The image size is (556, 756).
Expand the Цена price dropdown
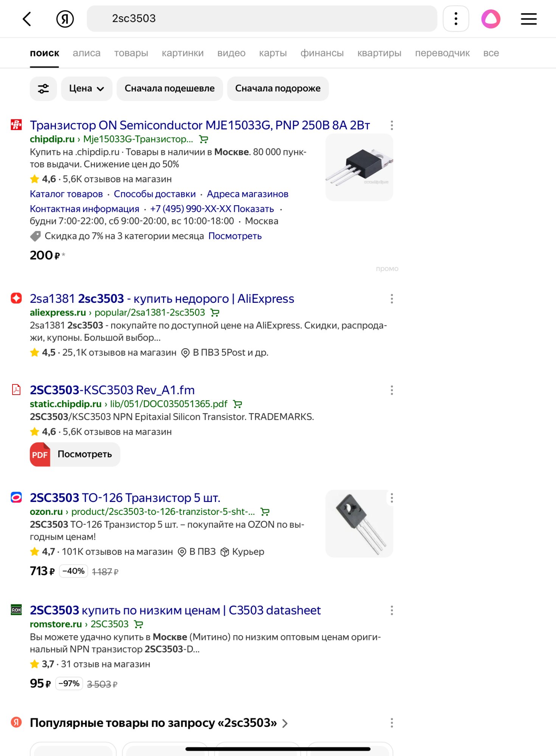click(x=87, y=88)
